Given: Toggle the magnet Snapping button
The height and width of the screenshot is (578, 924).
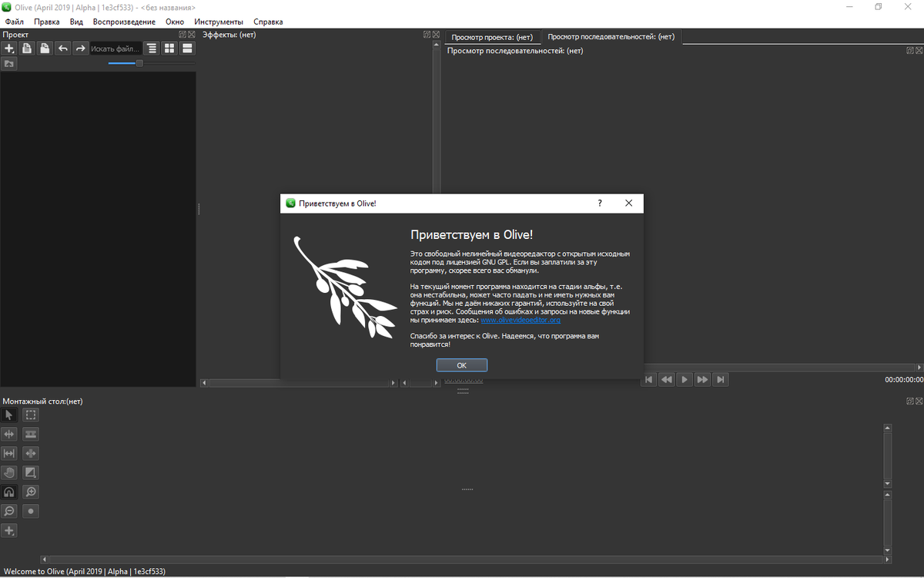Looking at the screenshot, I should click(x=9, y=492).
